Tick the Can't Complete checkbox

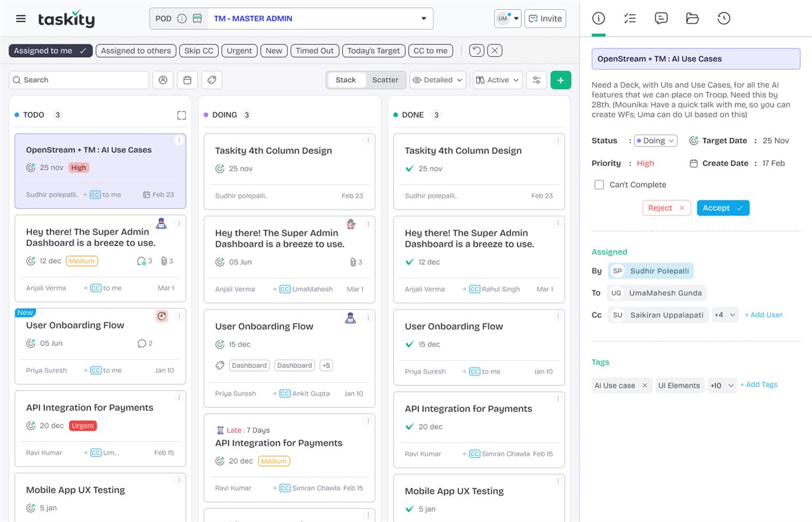click(599, 185)
